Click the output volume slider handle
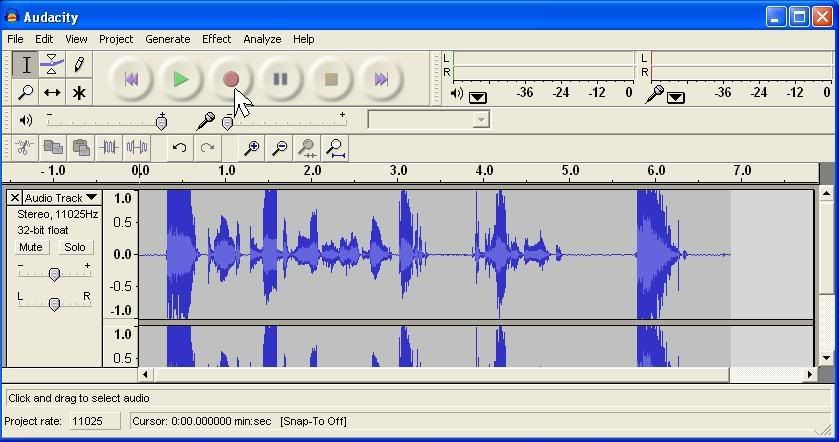Viewport: 839px width, 442px height. coord(161,123)
